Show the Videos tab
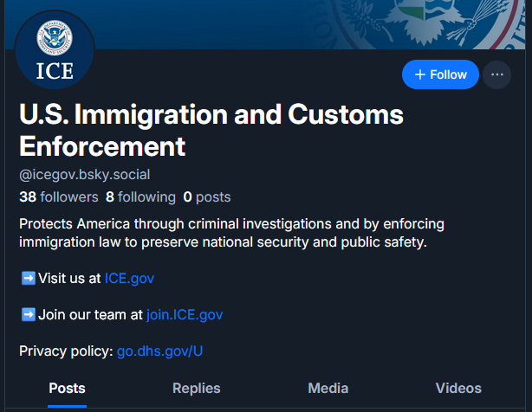Screen dimensions: 532x412 coord(458,389)
